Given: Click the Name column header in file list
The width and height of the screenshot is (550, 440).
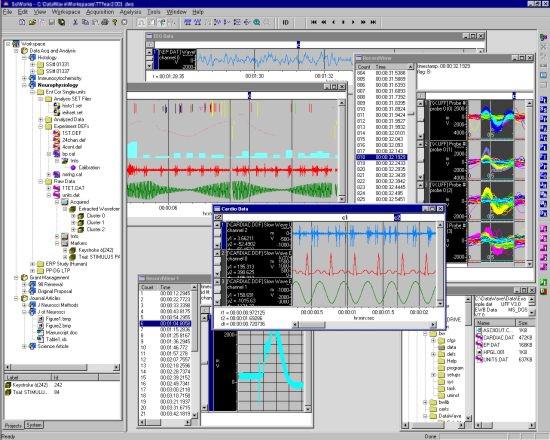Looking at the screenshot, I should [x=495, y=323].
